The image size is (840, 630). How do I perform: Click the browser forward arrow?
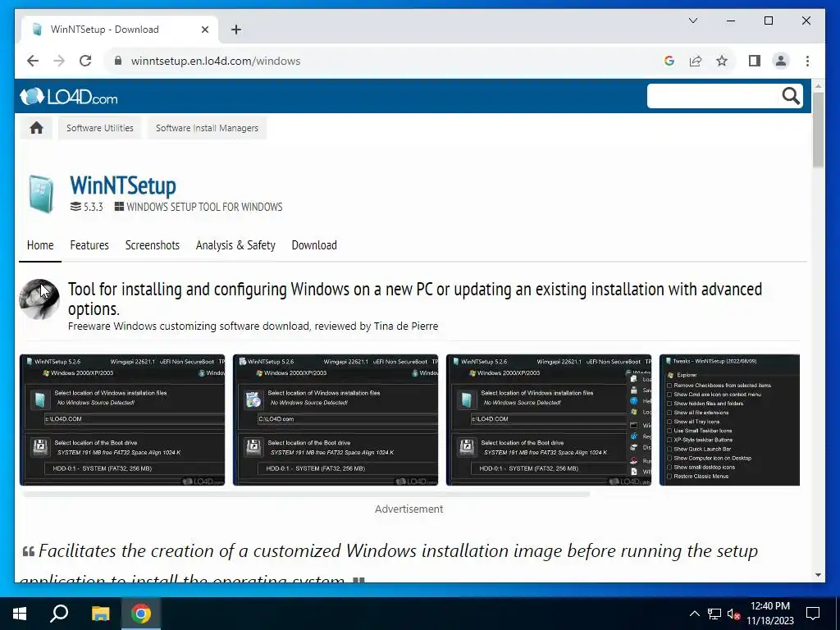[59, 61]
